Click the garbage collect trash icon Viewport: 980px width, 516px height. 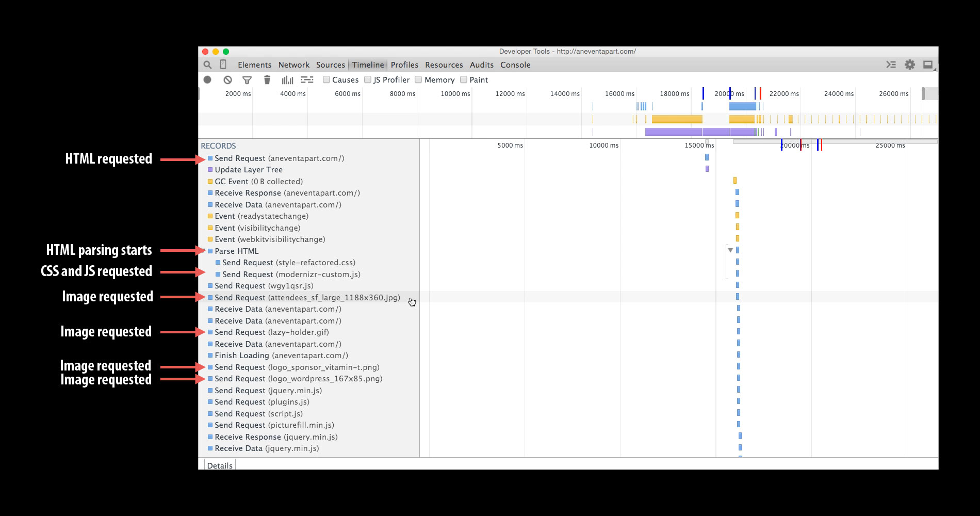coord(267,79)
